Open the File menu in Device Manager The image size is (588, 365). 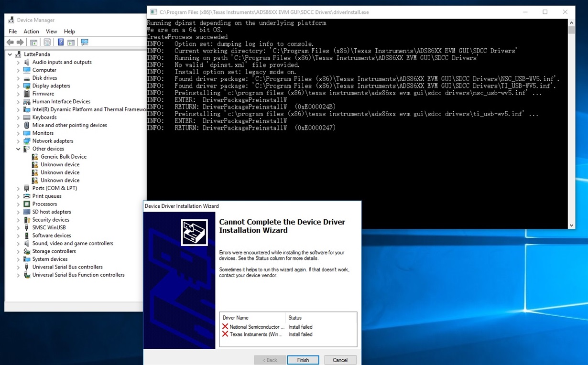(12, 32)
